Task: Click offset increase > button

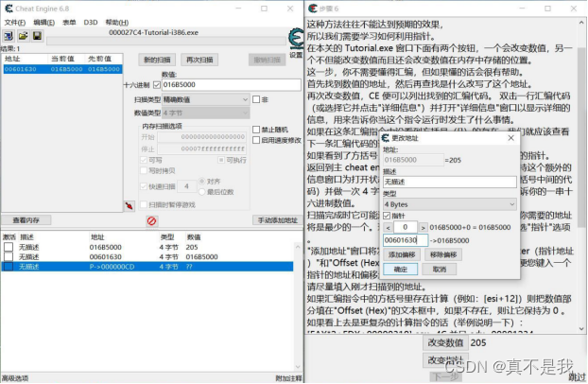Action: click(x=423, y=228)
